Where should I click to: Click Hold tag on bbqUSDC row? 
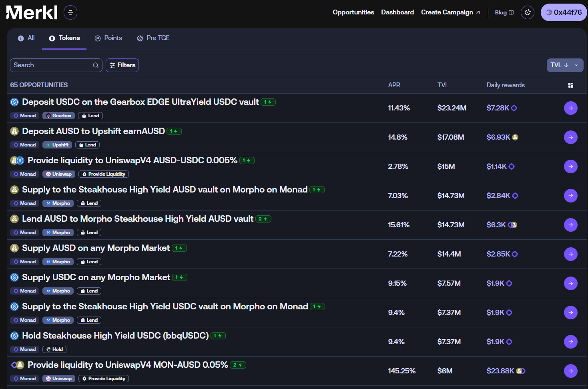(x=54, y=349)
